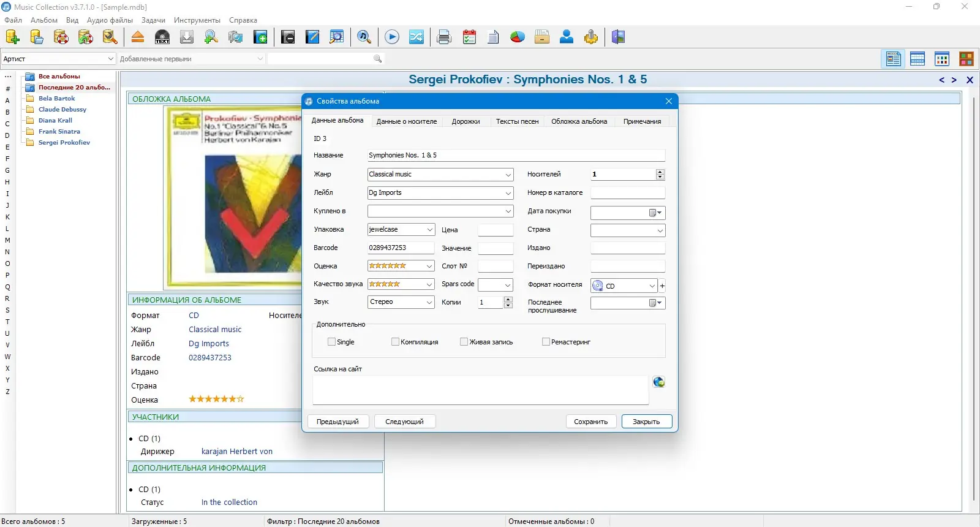The image size is (980, 527).
Task: Enable the Single checkbox
Action: (331, 342)
